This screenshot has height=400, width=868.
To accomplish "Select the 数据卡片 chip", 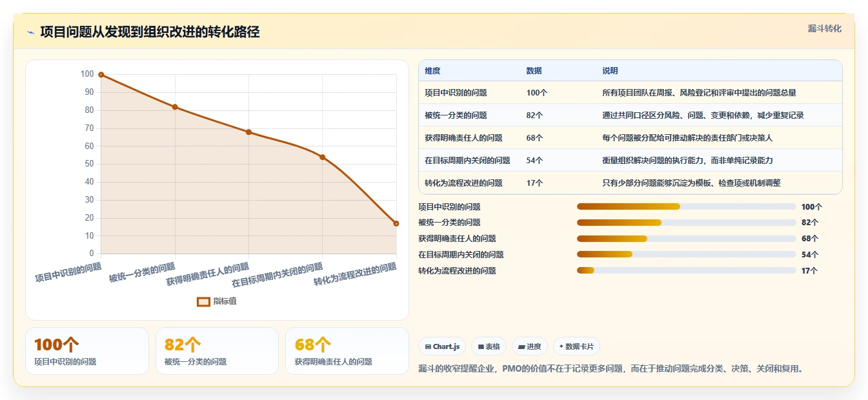I will 576,346.
